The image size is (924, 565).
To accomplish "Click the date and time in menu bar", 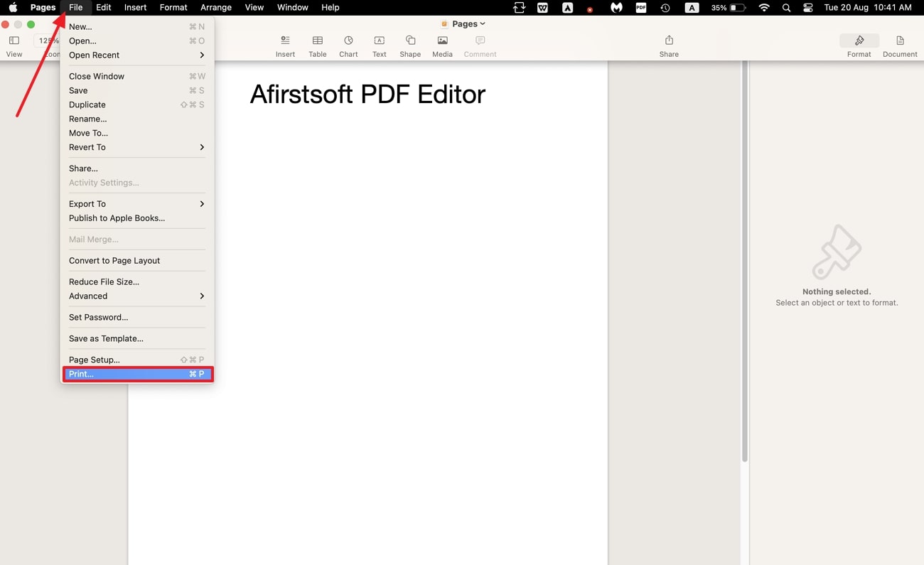I will click(x=868, y=8).
